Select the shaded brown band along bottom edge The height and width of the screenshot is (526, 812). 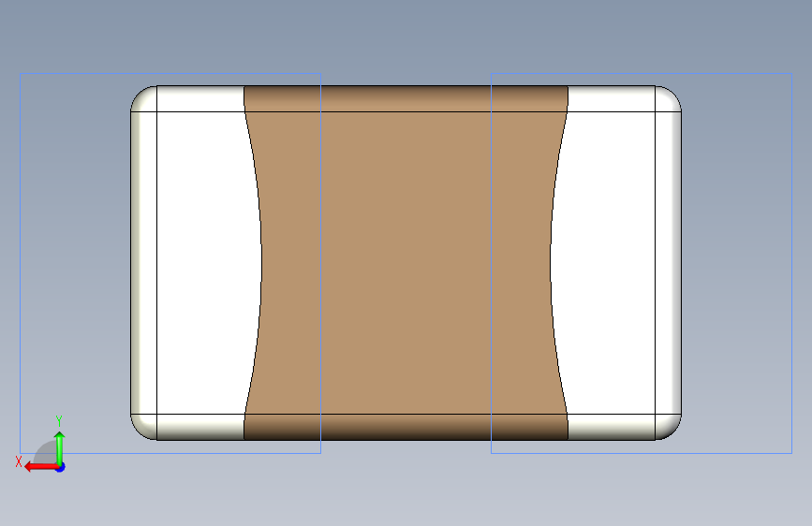coord(406,427)
